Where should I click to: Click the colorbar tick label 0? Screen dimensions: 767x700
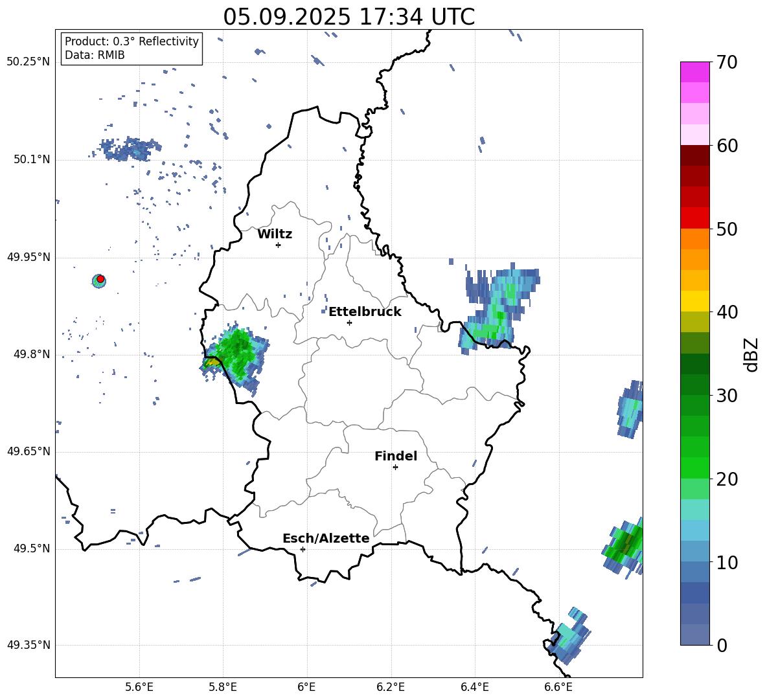click(722, 646)
